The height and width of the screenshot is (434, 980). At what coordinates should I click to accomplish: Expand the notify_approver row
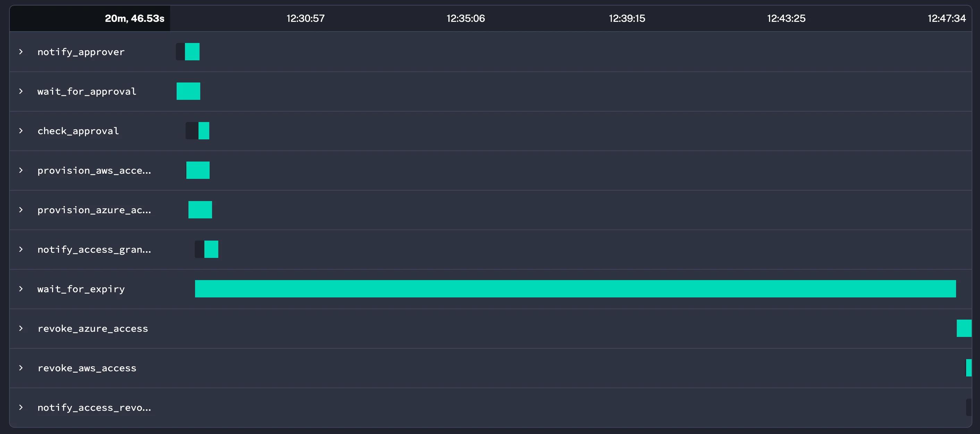click(x=21, y=52)
